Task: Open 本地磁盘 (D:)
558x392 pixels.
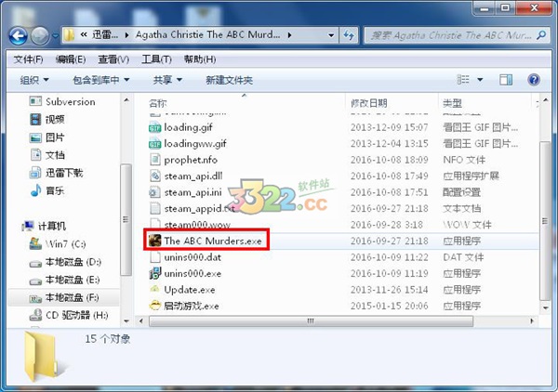Action: coord(65,262)
